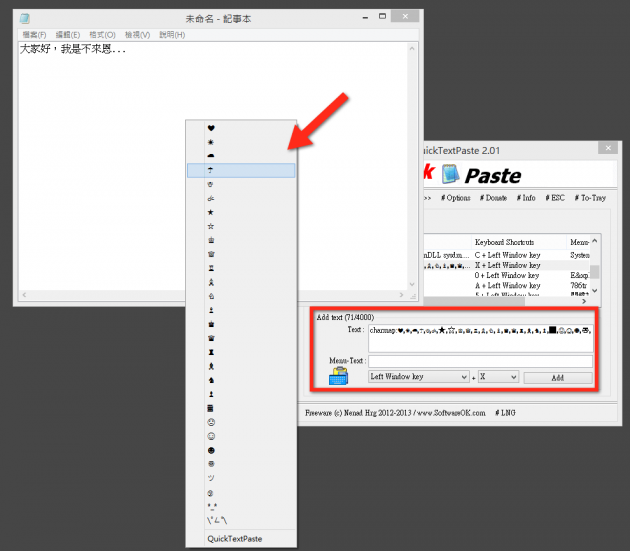Choose the black star symbol

pyautogui.click(x=211, y=213)
